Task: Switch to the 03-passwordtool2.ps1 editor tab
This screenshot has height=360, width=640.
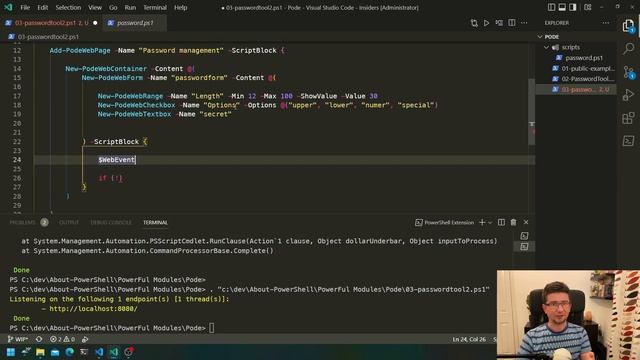Action: pos(51,23)
